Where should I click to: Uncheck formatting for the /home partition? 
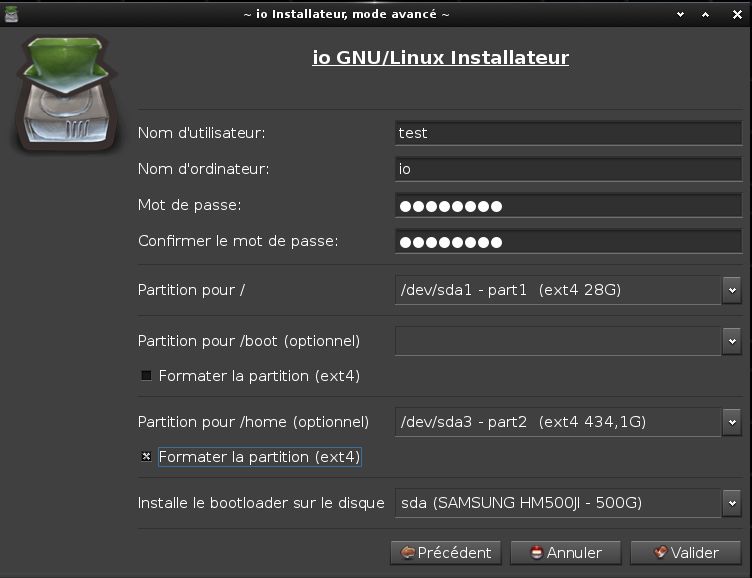pos(146,457)
